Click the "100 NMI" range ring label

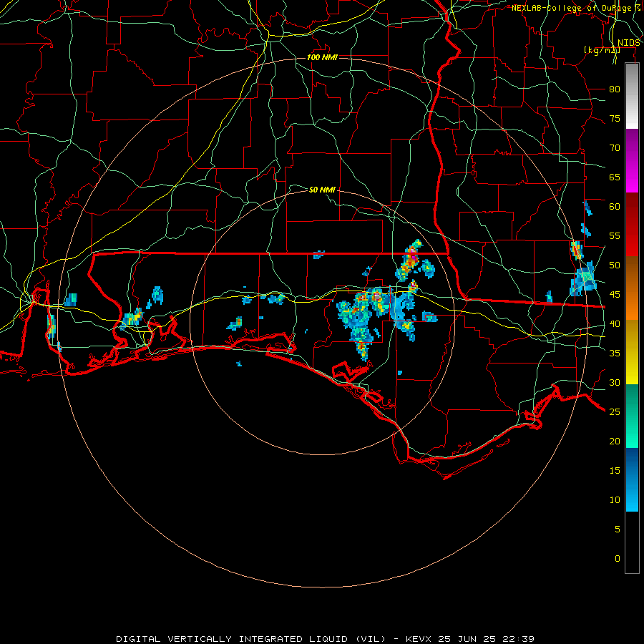tap(322, 57)
